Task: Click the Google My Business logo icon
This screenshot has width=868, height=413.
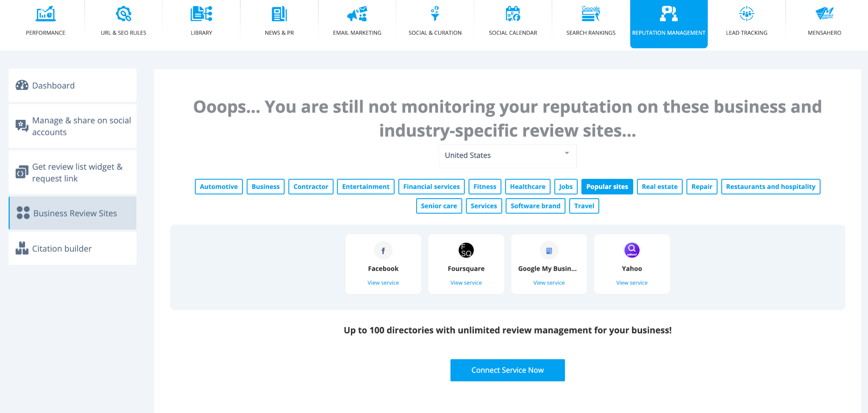Action: (549, 250)
